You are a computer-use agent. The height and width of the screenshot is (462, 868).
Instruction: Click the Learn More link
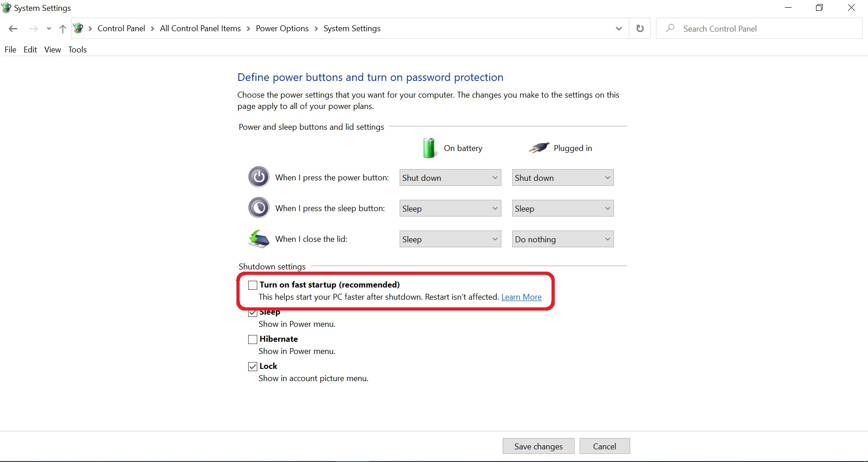(521, 297)
